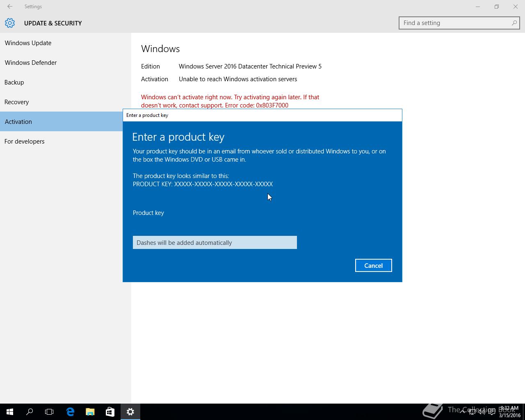Click the taskbar clock and date

509,412
